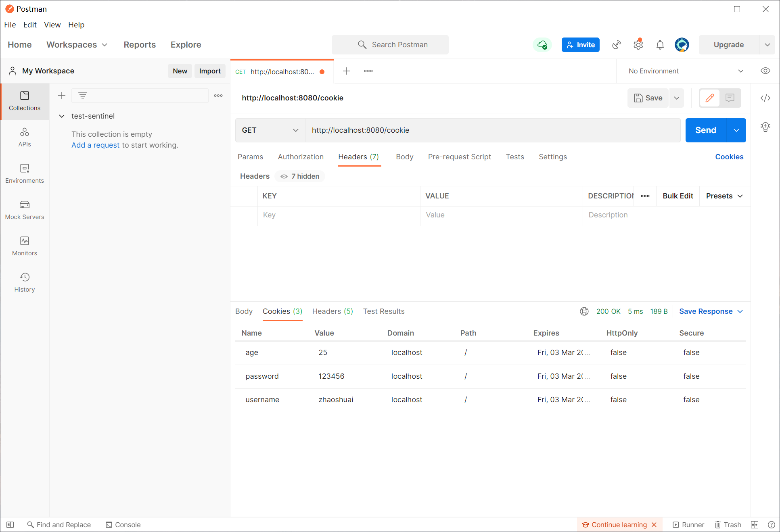
Task: Open the tab options ellipsis menu
Action: (368, 71)
